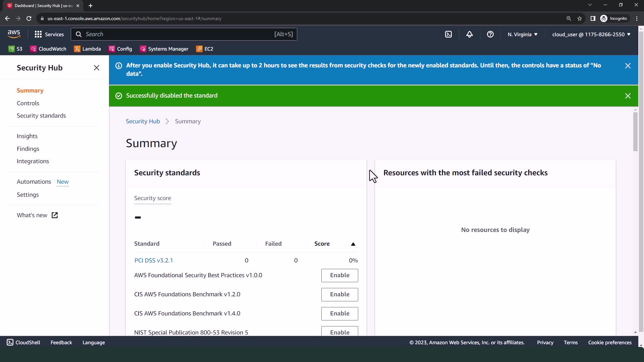This screenshot has width=644, height=362.
Task: Open the notifications bell icon
Action: [469, 34]
